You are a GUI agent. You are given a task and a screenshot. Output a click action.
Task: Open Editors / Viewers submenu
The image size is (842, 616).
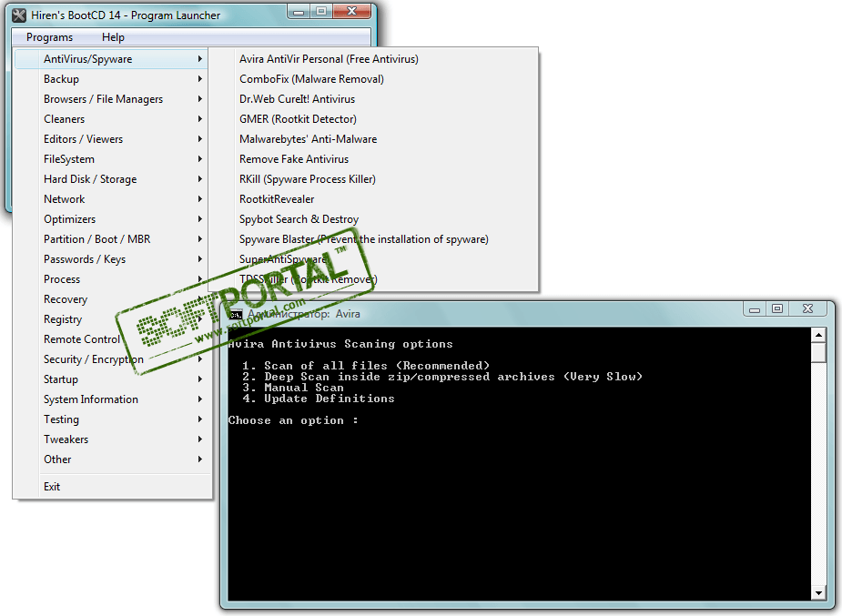[x=112, y=139]
